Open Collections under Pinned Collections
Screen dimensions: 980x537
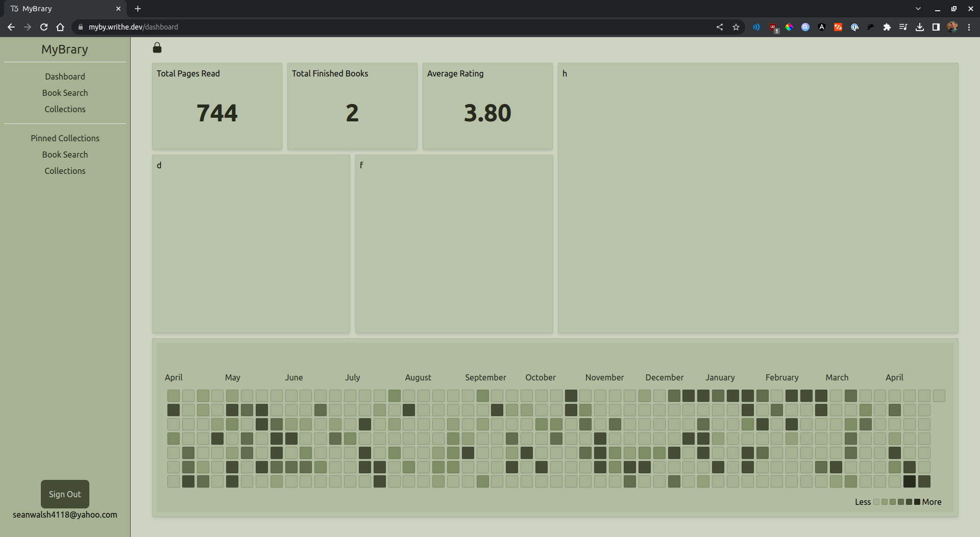click(65, 171)
